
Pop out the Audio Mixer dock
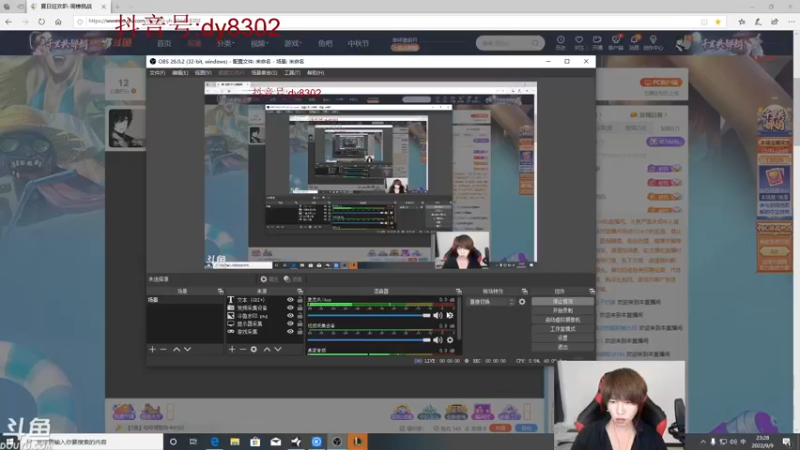pos(459,291)
